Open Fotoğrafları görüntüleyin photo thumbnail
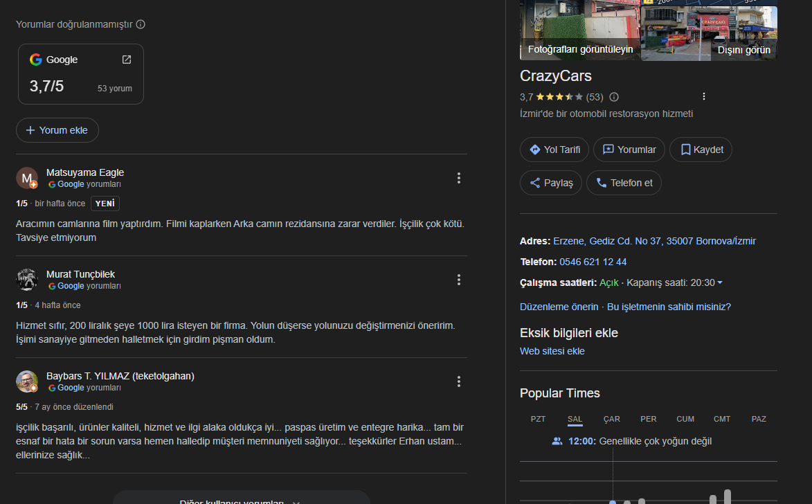Viewport: 812px width, 504px height. tap(580, 30)
